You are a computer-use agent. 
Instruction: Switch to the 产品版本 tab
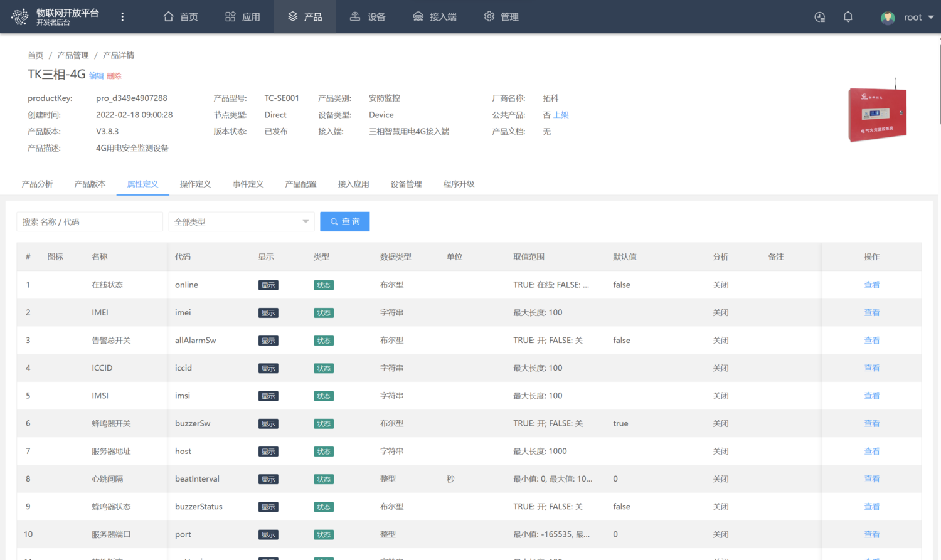[90, 184]
